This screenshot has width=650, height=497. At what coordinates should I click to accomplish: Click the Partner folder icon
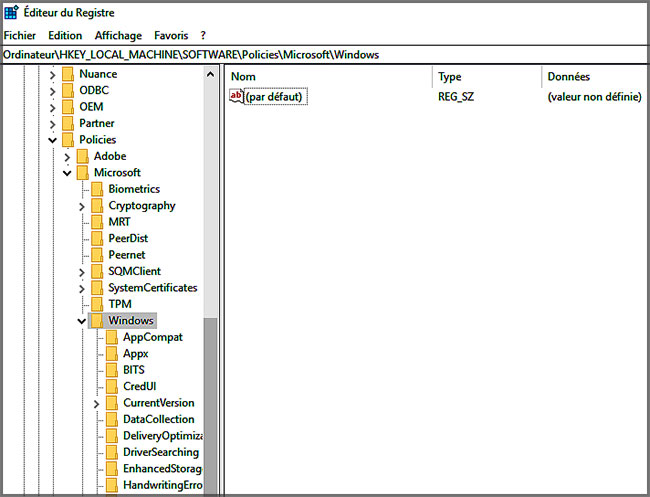68,123
